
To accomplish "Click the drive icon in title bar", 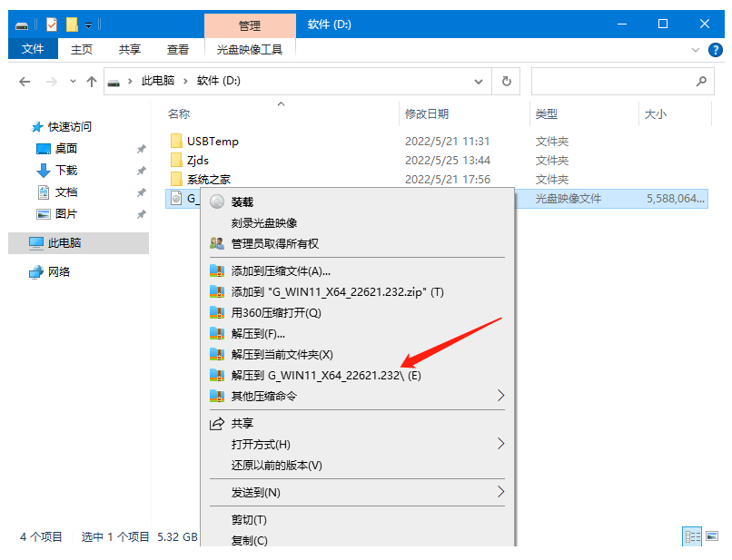I will click(22, 26).
